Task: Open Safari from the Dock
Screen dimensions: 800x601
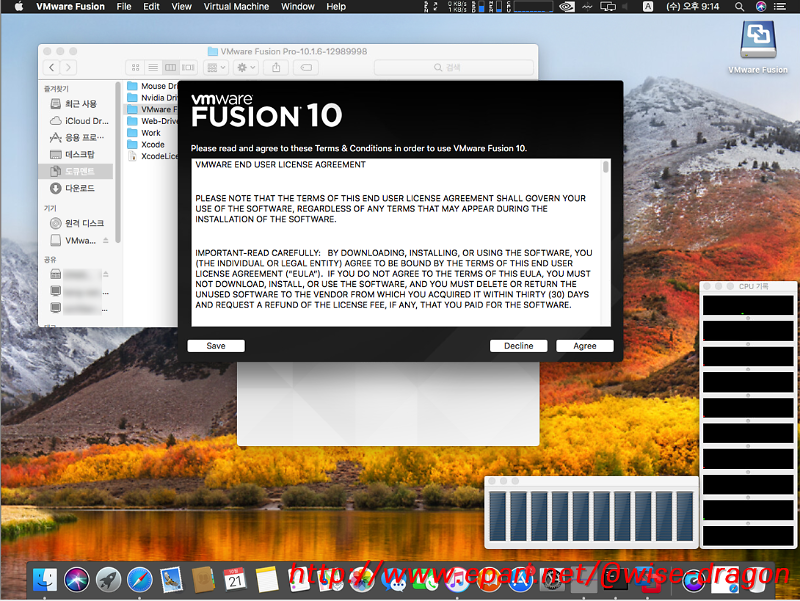Action: (x=140, y=580)
